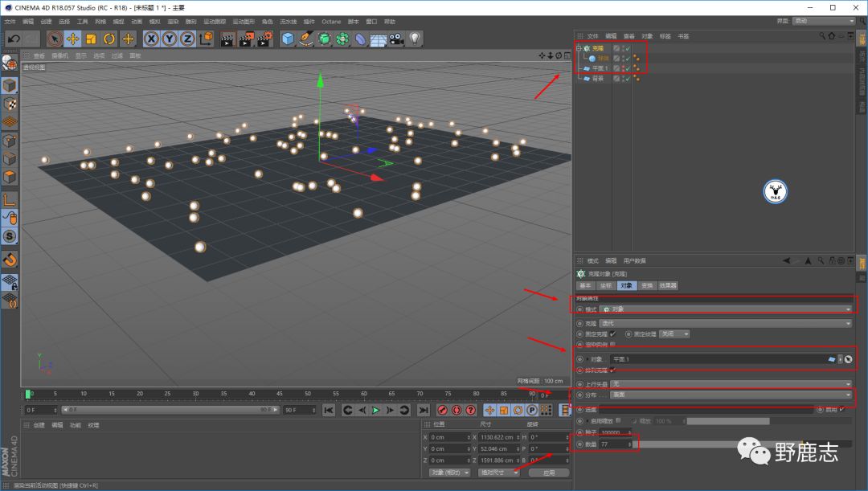The width and height of the screenshot is (868, 491).
Task: Select the Rotate tool icon
Action: tap(109, 39)
